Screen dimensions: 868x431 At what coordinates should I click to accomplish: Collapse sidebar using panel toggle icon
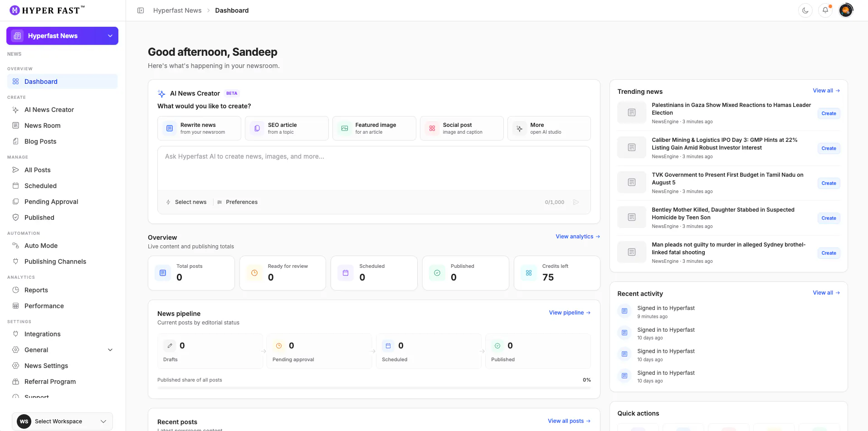(x=141, y=10)
